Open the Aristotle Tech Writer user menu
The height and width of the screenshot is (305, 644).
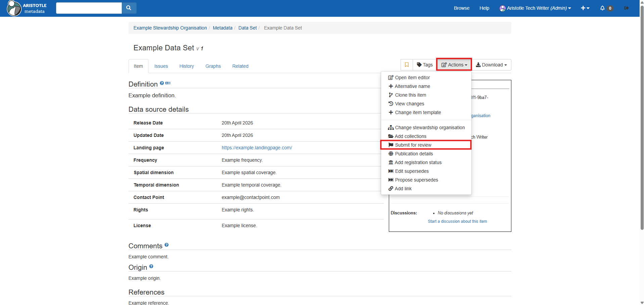535,8
